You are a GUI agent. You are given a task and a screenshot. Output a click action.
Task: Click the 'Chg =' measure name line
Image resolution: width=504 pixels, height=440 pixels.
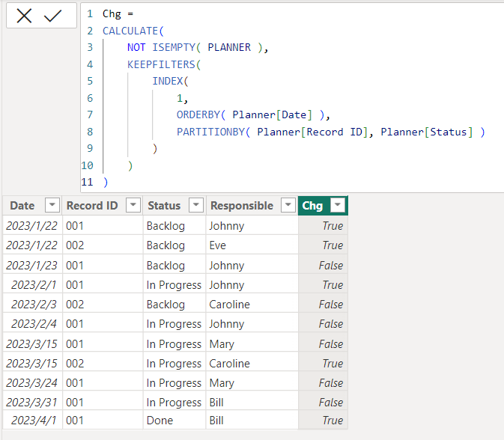point(118,13)
